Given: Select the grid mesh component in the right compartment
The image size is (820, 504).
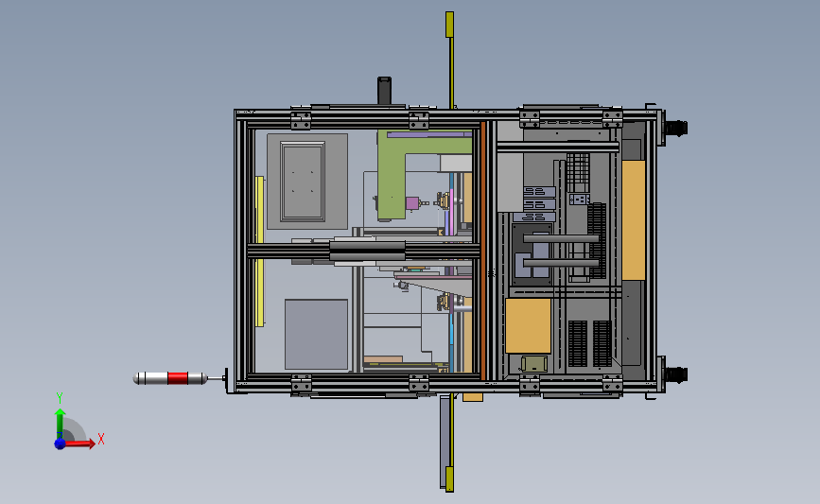Looking at the screenshot, I should 578,172.
